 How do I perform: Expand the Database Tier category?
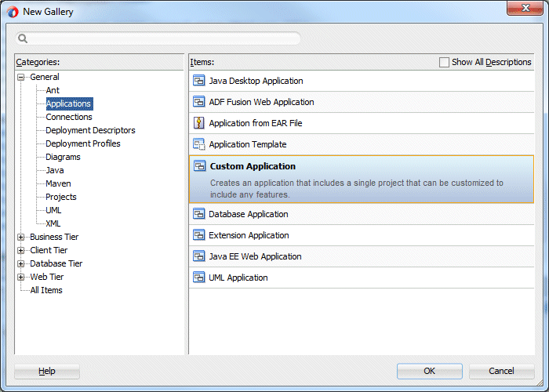[21, 263]
